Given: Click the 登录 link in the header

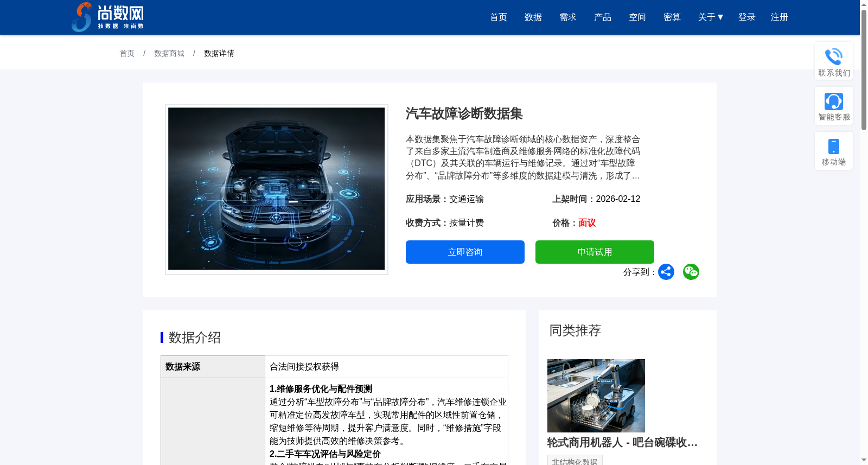Looking at the screenshot, I should click(747, 17).
